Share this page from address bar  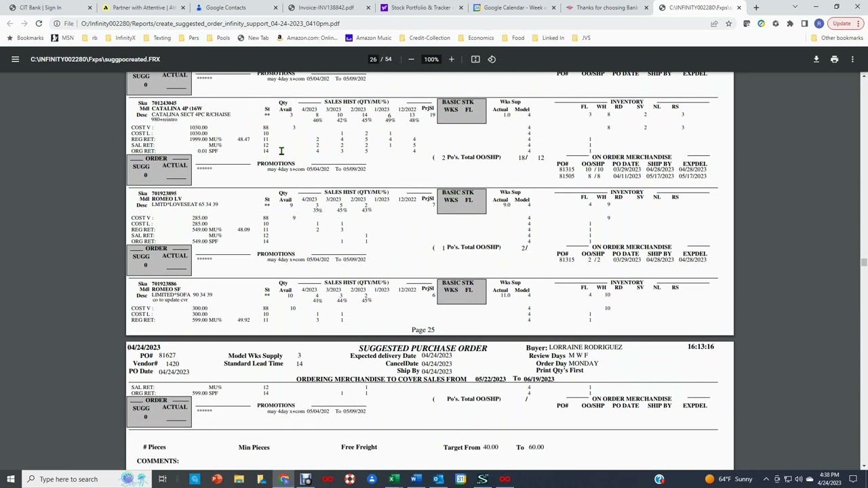pos(714,23)
